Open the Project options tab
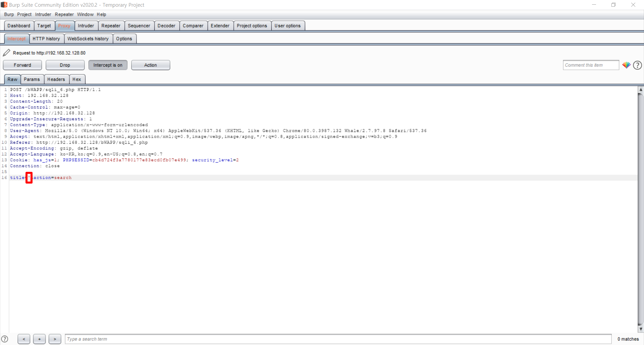644x345 pixels. [x=252, y=26]
